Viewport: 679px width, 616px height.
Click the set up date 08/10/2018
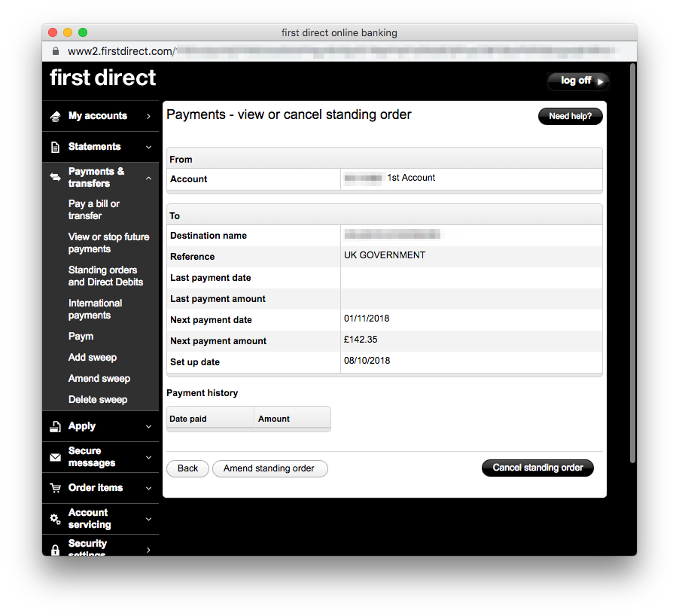click(x=367, y=361)
